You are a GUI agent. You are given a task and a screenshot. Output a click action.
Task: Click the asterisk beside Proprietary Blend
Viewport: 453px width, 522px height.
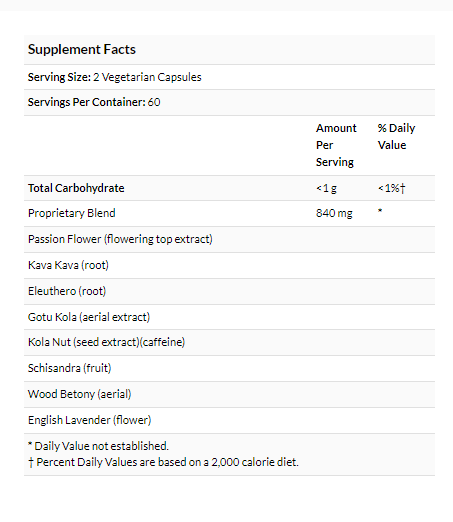[x=380, y=211]
